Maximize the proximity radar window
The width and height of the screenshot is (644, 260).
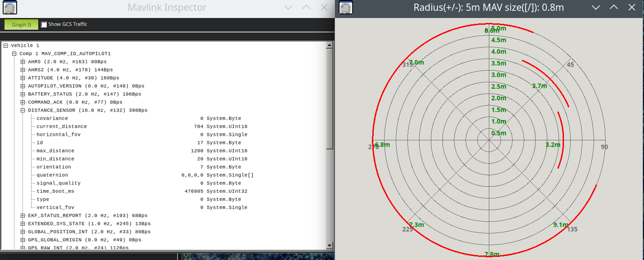coord(613,8)
